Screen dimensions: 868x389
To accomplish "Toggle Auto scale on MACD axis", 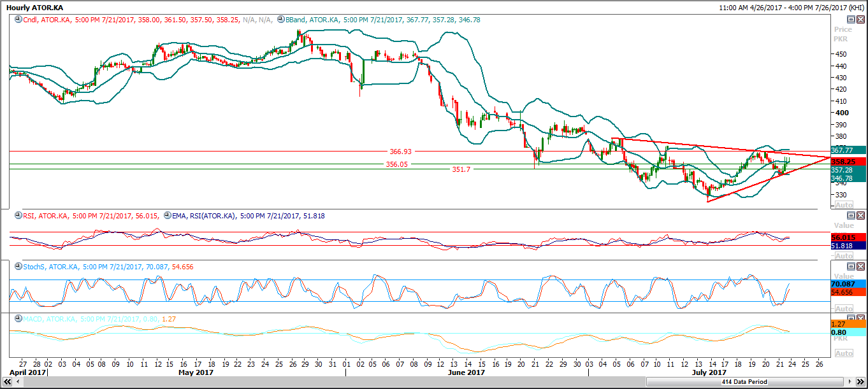I will point(844,353).
